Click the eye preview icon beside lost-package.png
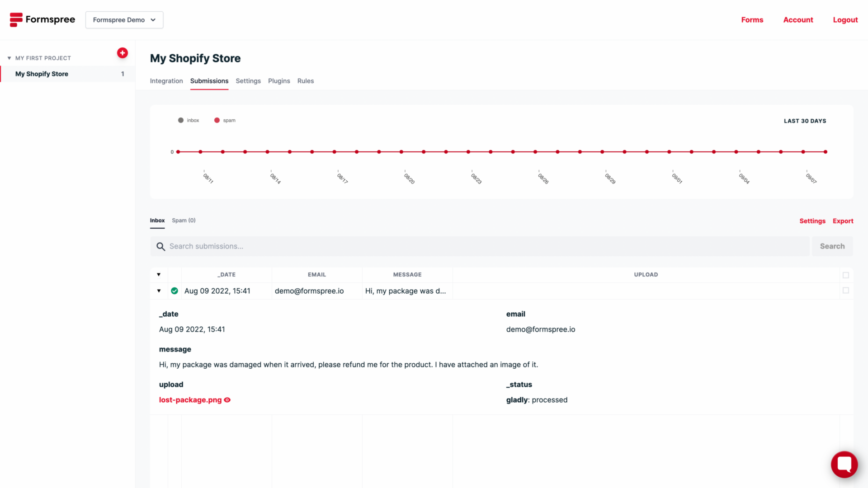 tap(227, 400)
